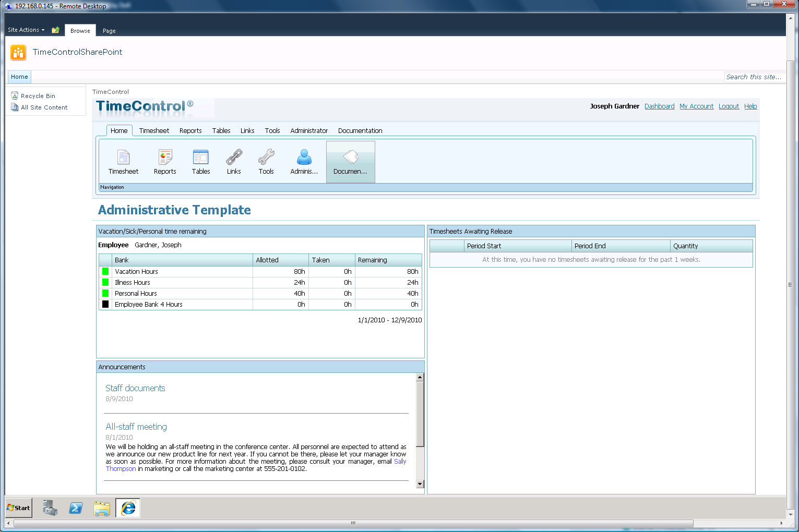Switch to the Page ribbon tab
Viewport: 799px width, 532px height.
click(109, 31)
